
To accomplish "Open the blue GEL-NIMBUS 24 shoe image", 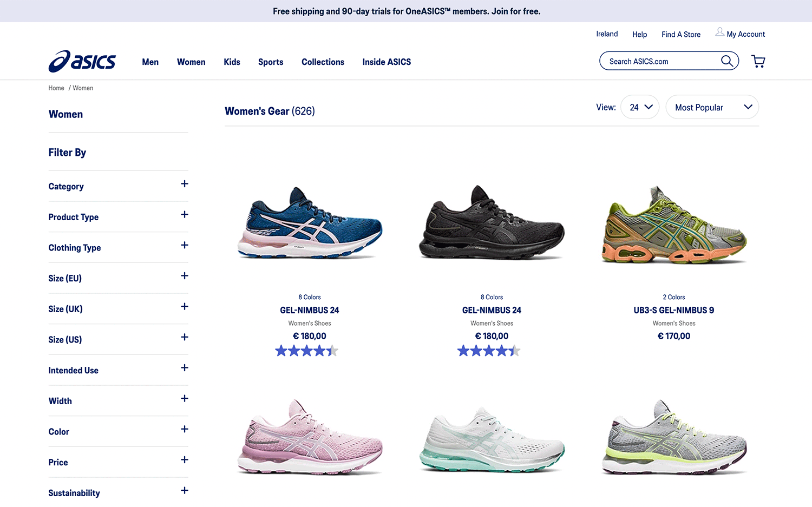I will coord(310,223).
